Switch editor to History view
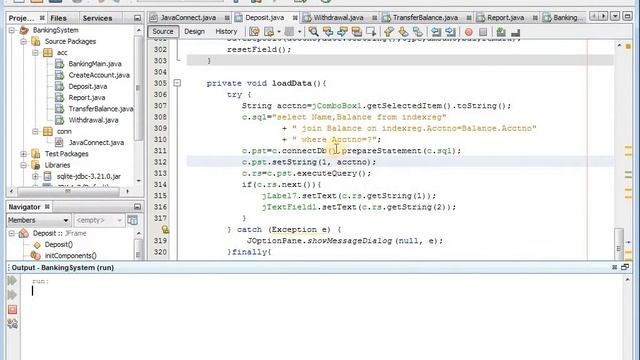This screenshot has width=640, height=360. 226,31
